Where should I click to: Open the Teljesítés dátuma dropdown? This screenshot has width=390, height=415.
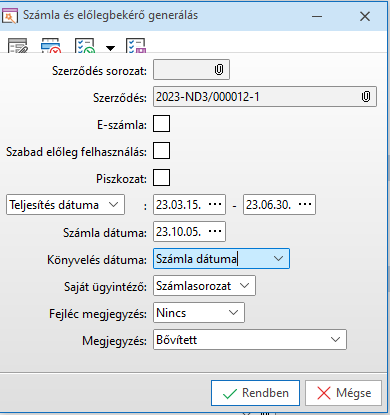coord(113,204)
